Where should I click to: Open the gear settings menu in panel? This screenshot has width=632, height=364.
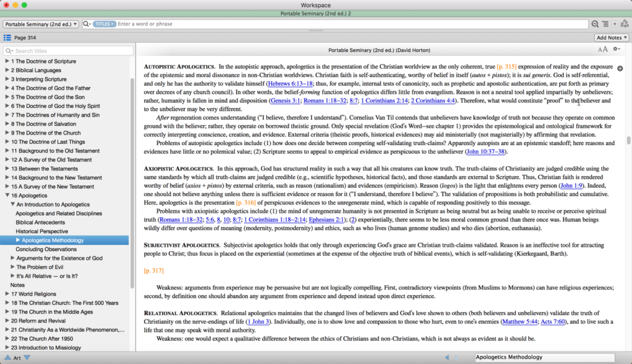click(615, 49)
